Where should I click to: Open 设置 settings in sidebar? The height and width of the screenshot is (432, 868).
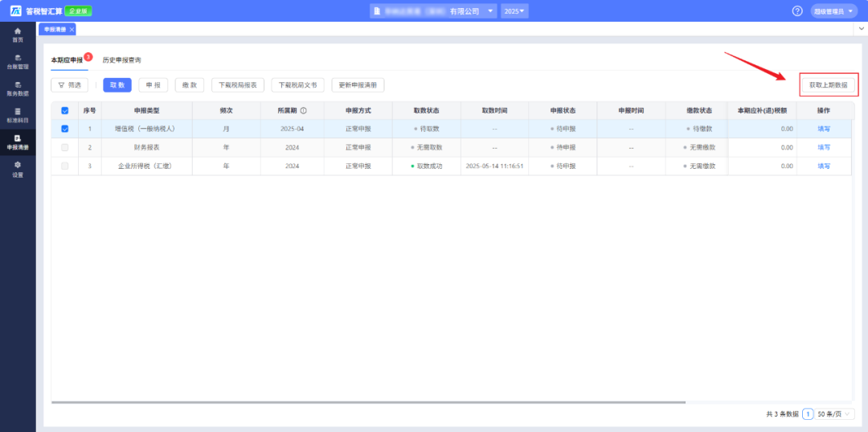(x=17, y=169)
